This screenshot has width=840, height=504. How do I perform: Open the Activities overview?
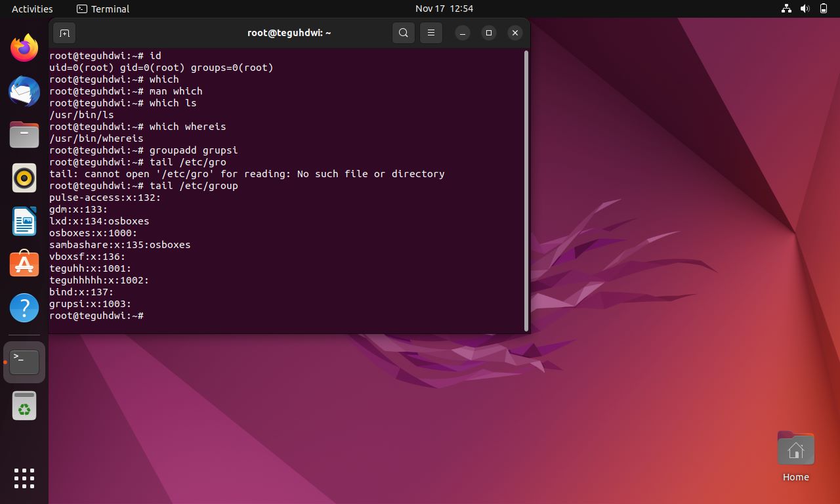32,9
